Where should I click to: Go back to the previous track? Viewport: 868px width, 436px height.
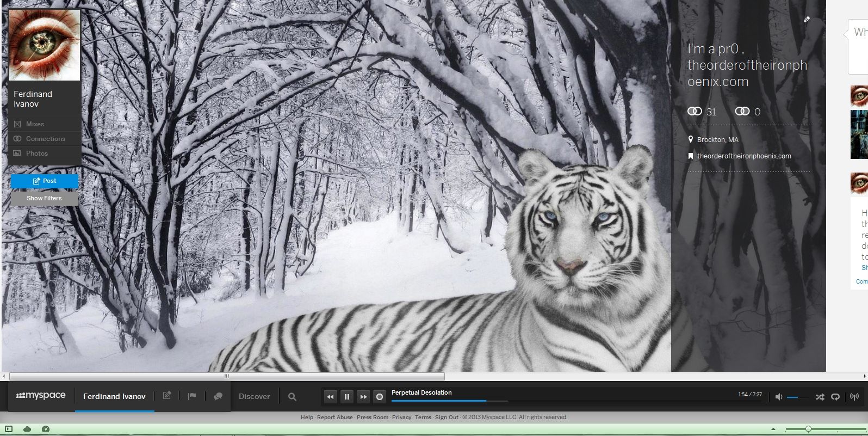(x=330, y=397)
